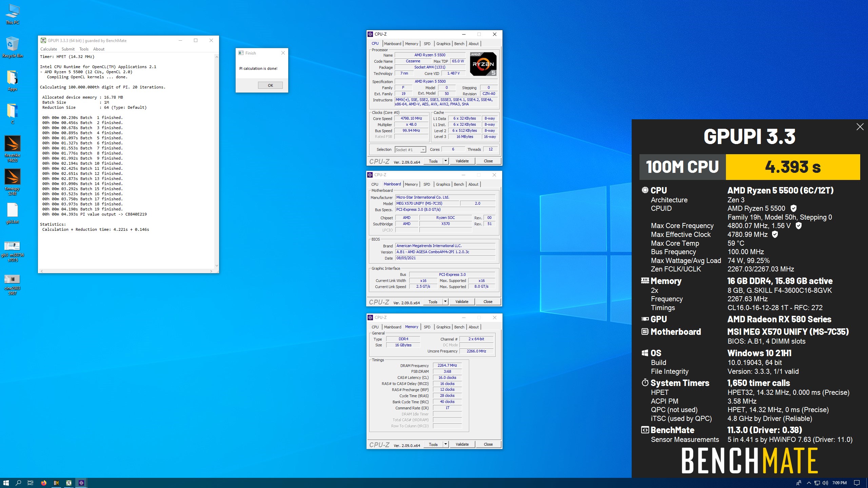Switch to BenchMate taskbar icon
Image resolution: width=868 pixels, height=488 pixels.
click(56, 483)
